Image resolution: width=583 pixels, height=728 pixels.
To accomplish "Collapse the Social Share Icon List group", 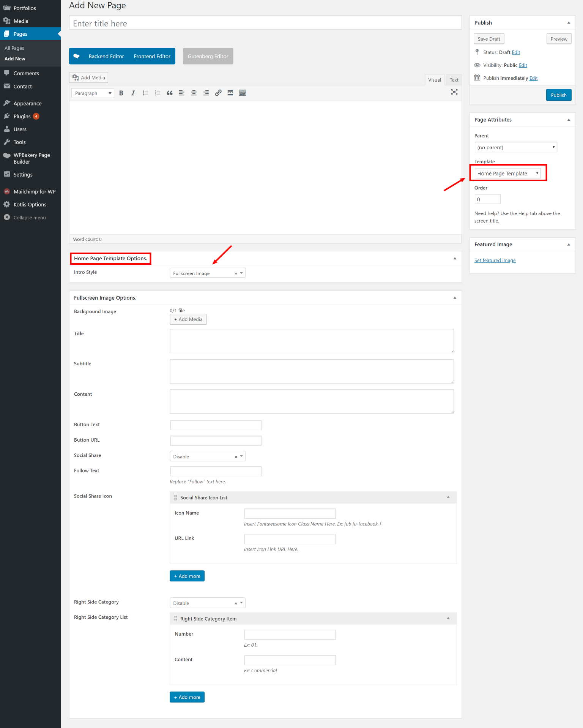I will [x=448, y=497].
